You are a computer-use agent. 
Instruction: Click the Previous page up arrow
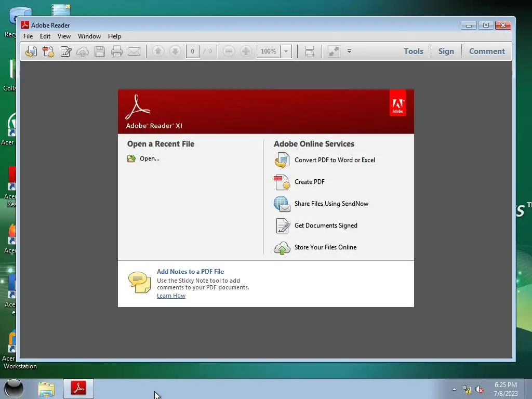pos(158,51)
